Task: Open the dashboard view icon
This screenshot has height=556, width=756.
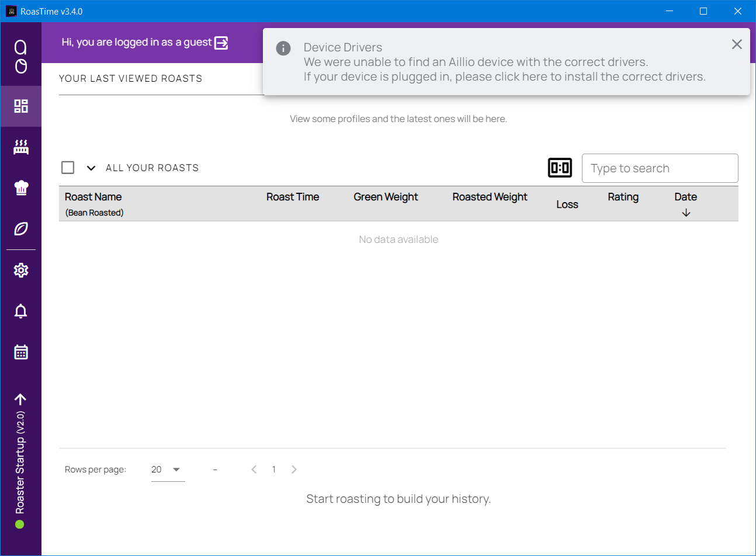Action: [21, 106]
